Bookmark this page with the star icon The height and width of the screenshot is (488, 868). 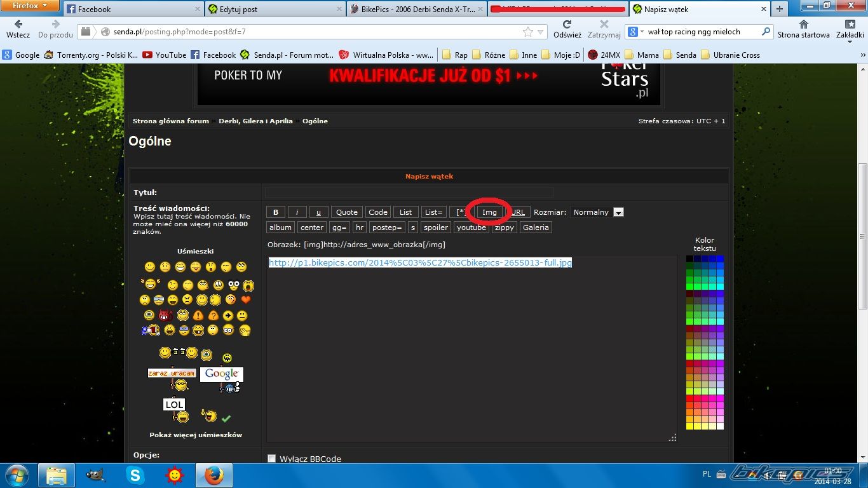point(527,32)
